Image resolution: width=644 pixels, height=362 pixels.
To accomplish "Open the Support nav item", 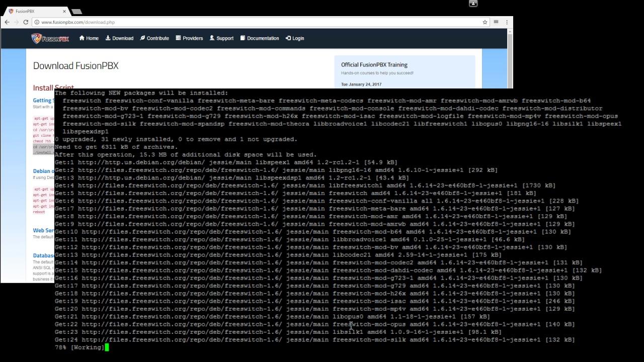I will [x=221, y=38].
